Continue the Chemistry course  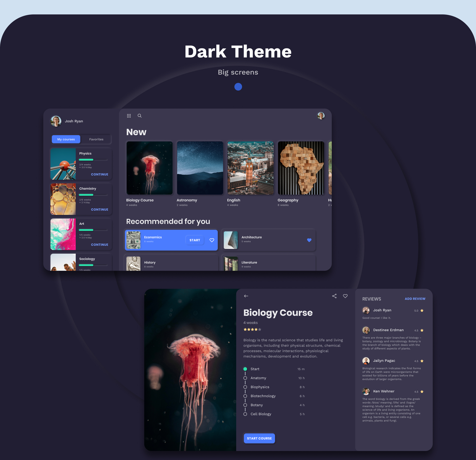point(100,210)
